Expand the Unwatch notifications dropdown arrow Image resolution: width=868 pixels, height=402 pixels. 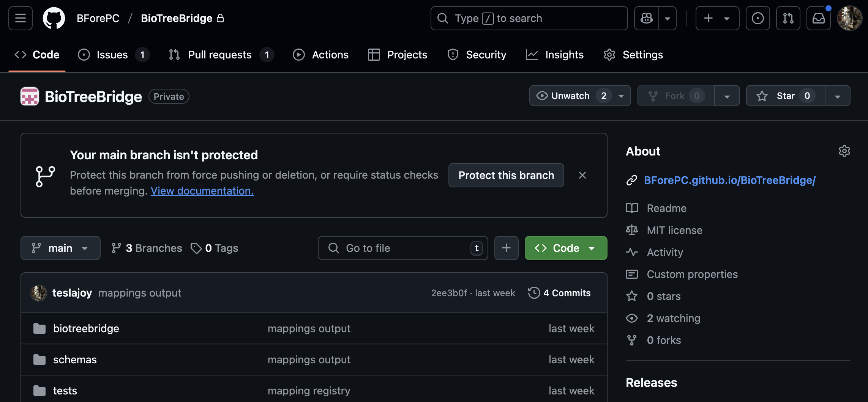tap(622, 96)
